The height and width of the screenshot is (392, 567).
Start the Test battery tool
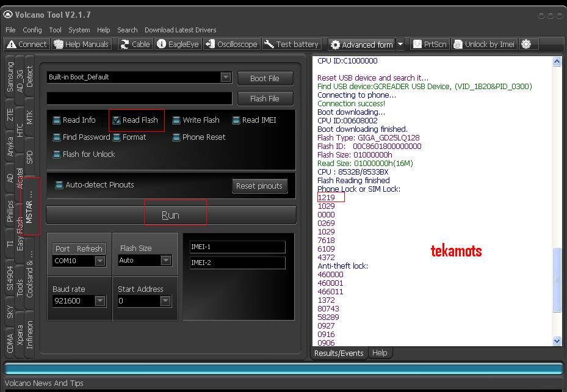[292, 44]
